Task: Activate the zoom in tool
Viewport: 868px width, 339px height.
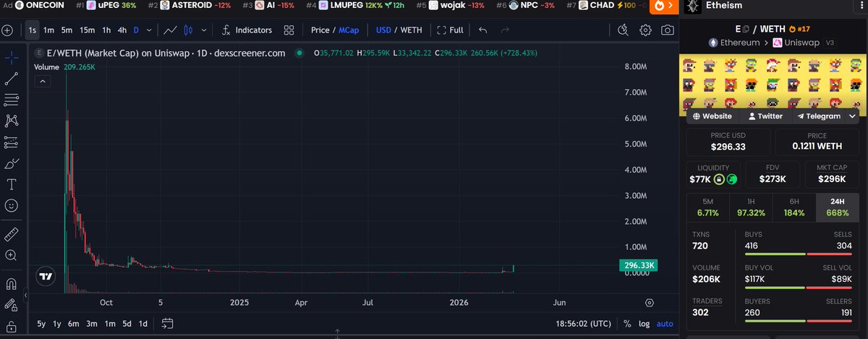Action: pos(11,255)
